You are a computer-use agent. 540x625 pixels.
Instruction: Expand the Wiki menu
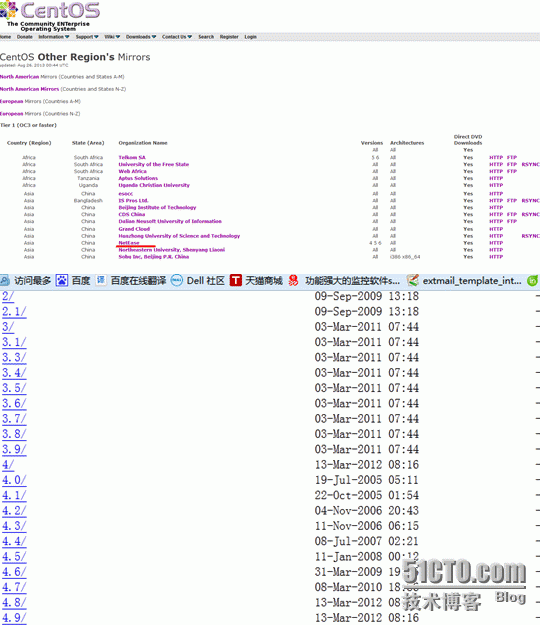pyautogui.click(x=112, y=37)
